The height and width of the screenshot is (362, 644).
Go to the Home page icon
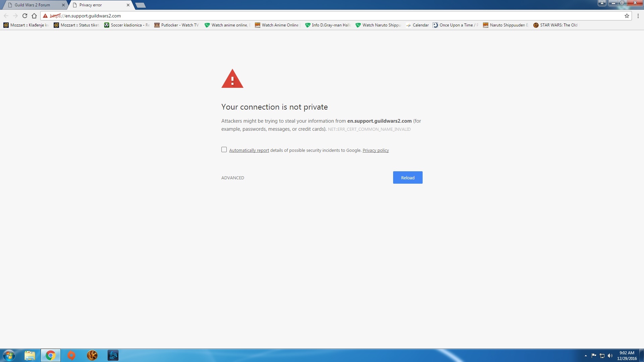[x=34, y=16]
